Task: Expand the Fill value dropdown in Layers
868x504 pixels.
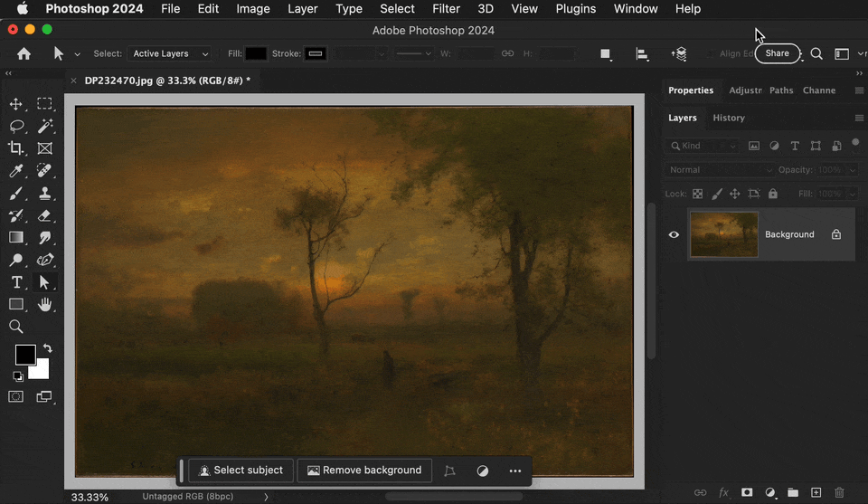Action: point(853,194)
